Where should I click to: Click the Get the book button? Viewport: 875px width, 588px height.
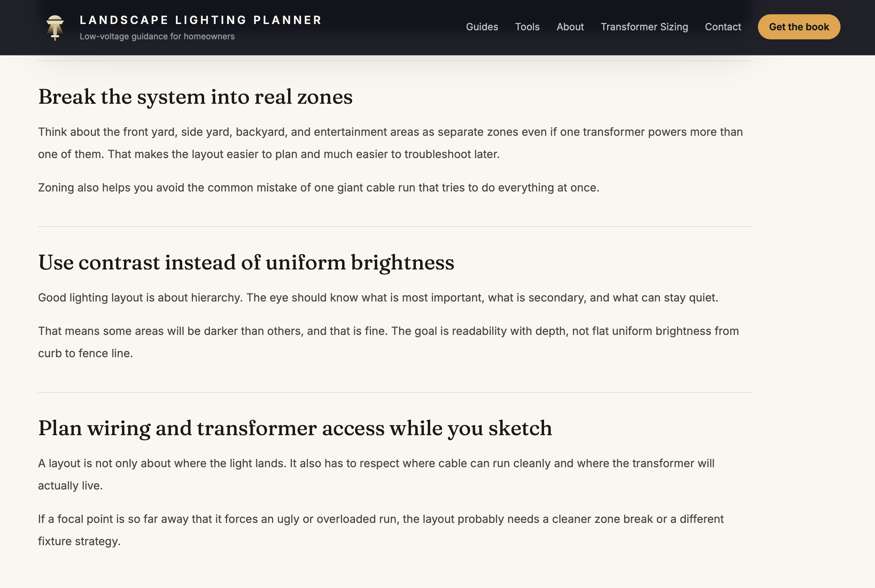[x=799, y=27]
